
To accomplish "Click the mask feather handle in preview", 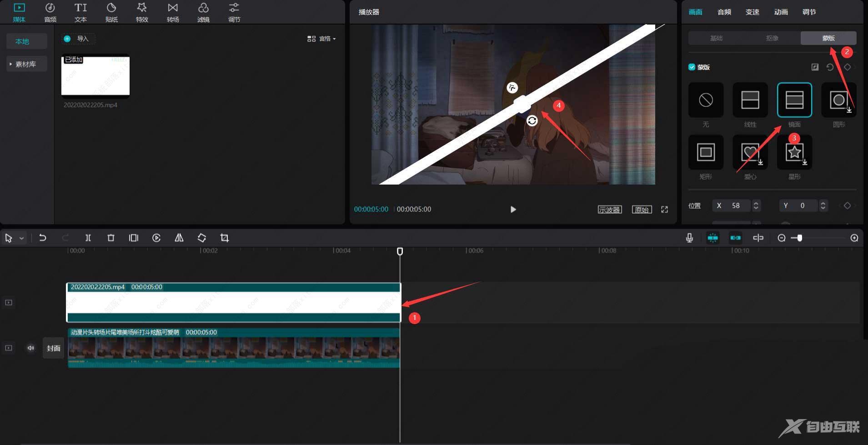I will click(x=512, y=88).
